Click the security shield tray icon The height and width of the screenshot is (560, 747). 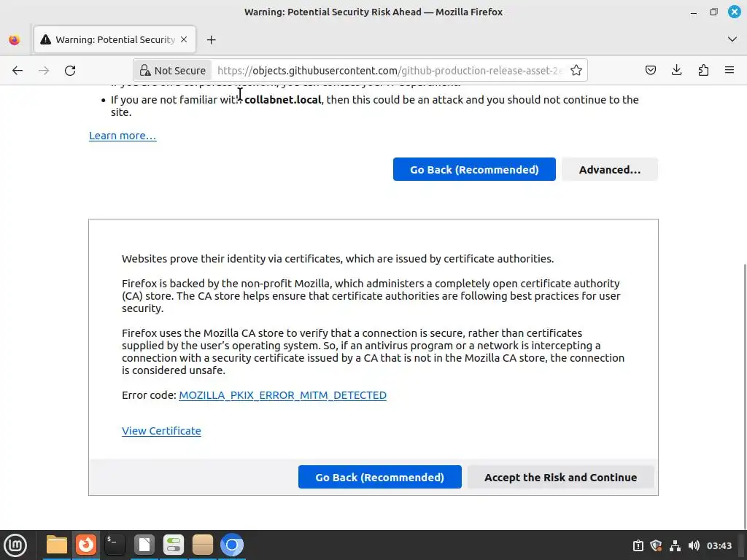click(x=656, y=545)
